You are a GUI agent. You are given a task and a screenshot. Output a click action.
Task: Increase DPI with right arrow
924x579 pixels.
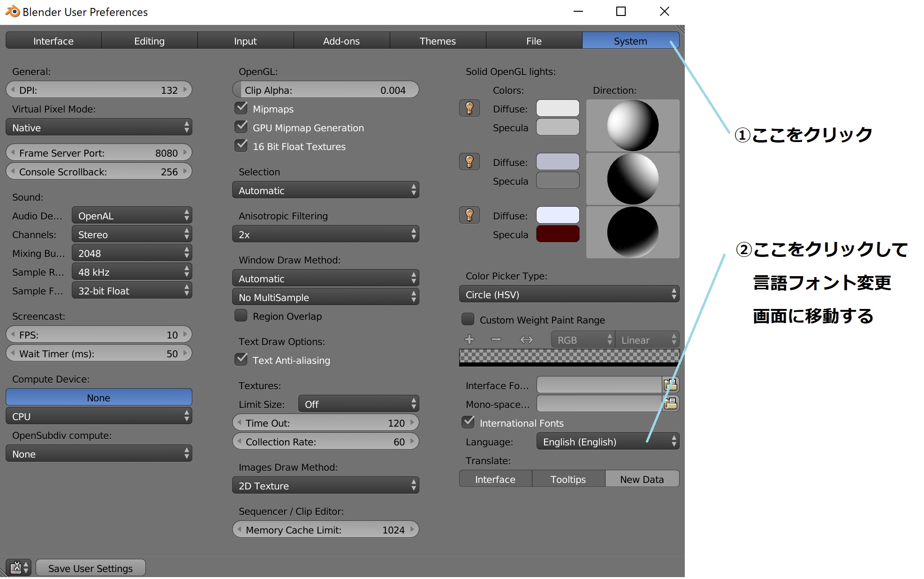[185, 90]
